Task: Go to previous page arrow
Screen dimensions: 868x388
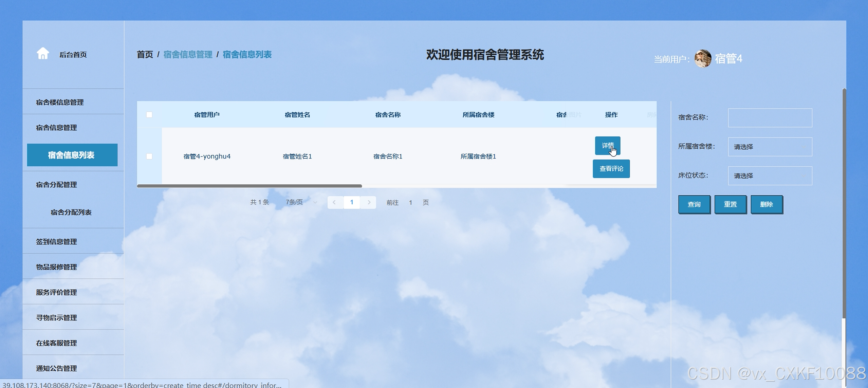Action: click(334, 202)
